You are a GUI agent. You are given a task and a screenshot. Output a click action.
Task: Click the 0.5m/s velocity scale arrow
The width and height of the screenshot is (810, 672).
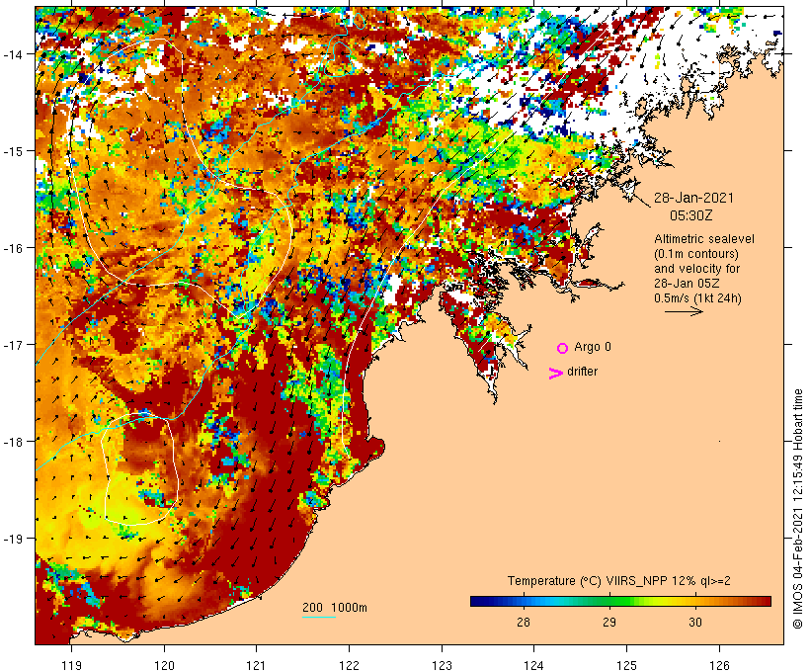pos(683,311)
